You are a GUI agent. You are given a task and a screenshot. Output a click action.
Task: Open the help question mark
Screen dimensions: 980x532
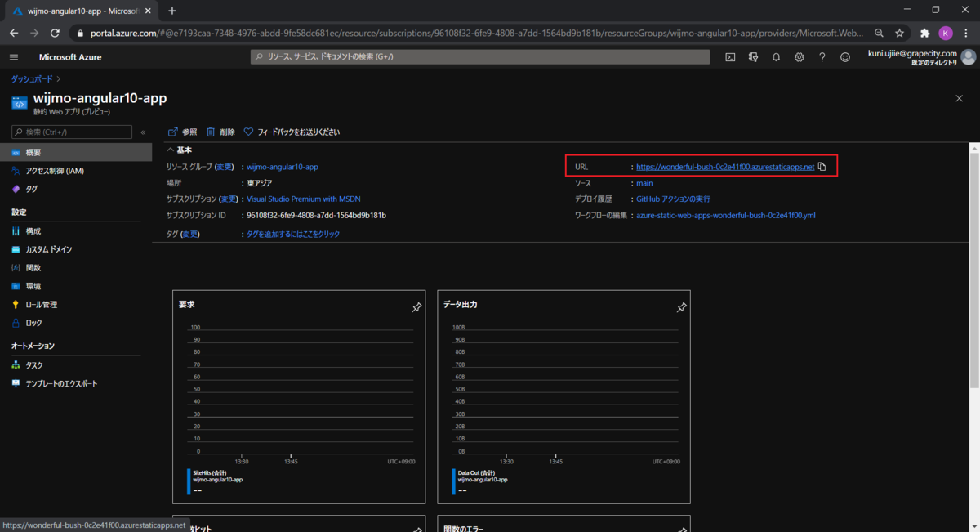pyautogui.click(x=822, y=57)
